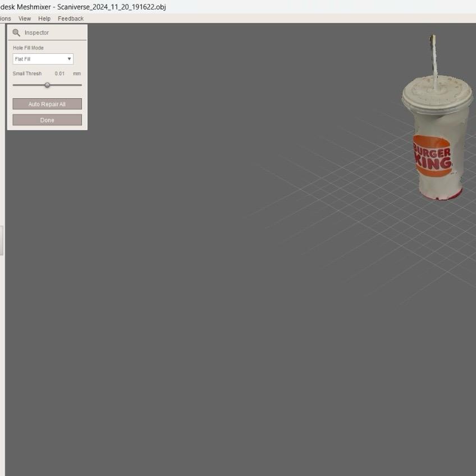Image resolution: width=476 pixels, height=476 pixels.
Task: Click the Small Thresh value 0.01
Action: 59,74
